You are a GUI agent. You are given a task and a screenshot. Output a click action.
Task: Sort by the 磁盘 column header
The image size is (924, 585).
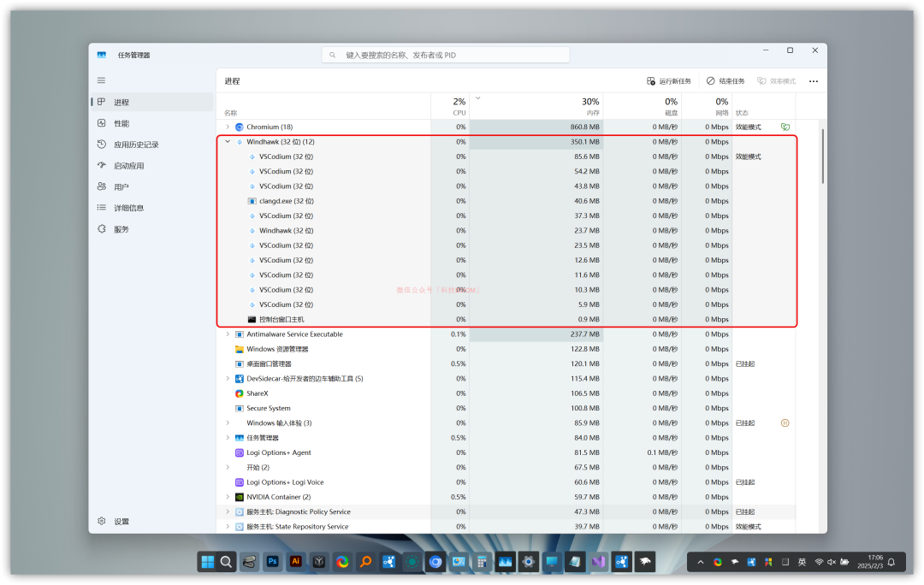coord(643,107)
